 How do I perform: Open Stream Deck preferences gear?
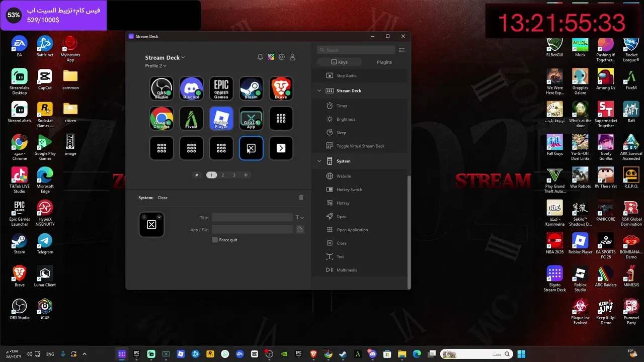coord(282,57)
